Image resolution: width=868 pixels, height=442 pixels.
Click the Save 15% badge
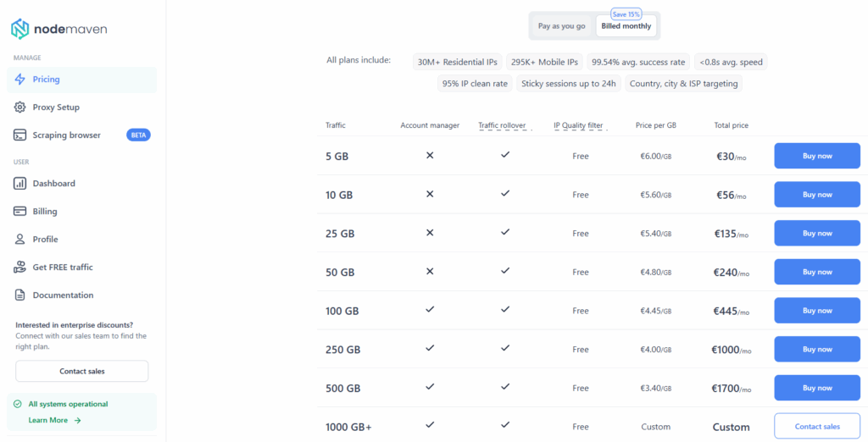pos(626,14)
